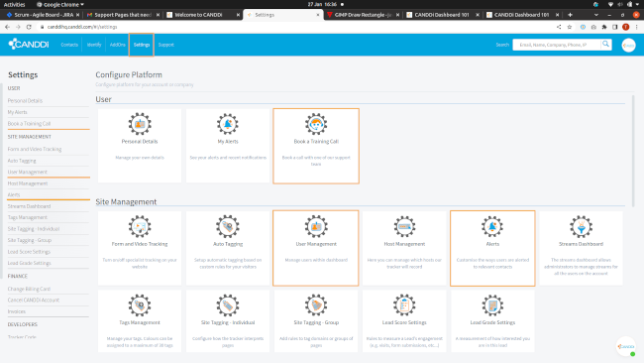Open User Management sidebar link
The image size is (644, 363).
point(27,172)
